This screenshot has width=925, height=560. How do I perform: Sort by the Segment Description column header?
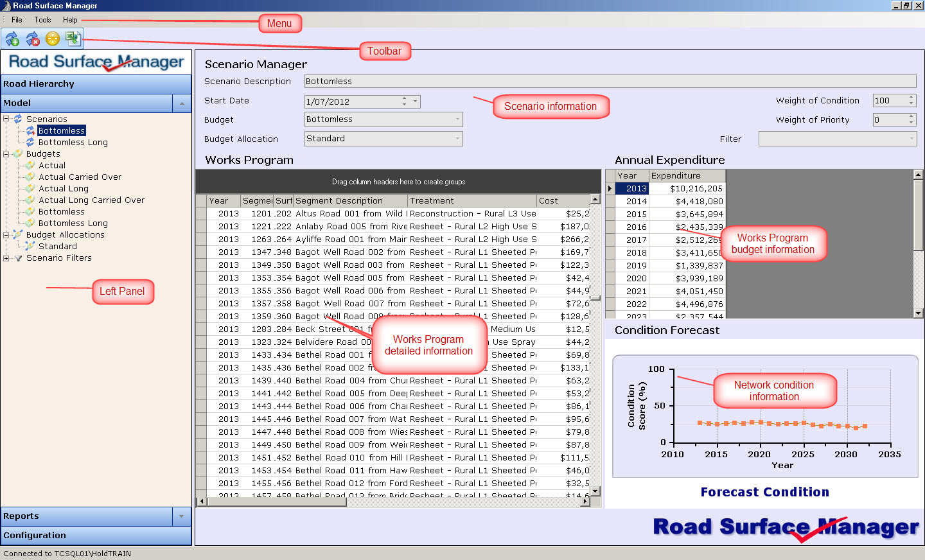[x=351, y=200]
